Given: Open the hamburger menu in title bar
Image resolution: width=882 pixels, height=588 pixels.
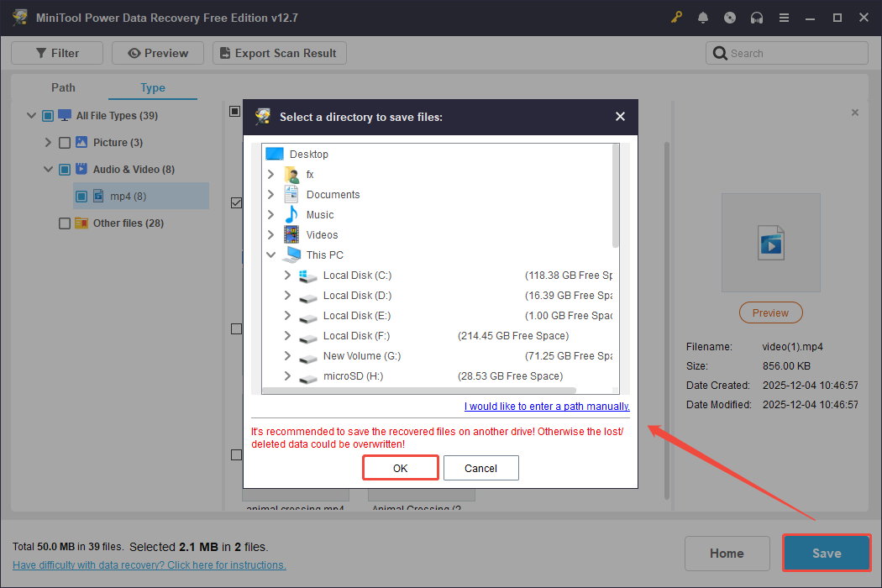Looking at the screenshot, I should 784,17.
